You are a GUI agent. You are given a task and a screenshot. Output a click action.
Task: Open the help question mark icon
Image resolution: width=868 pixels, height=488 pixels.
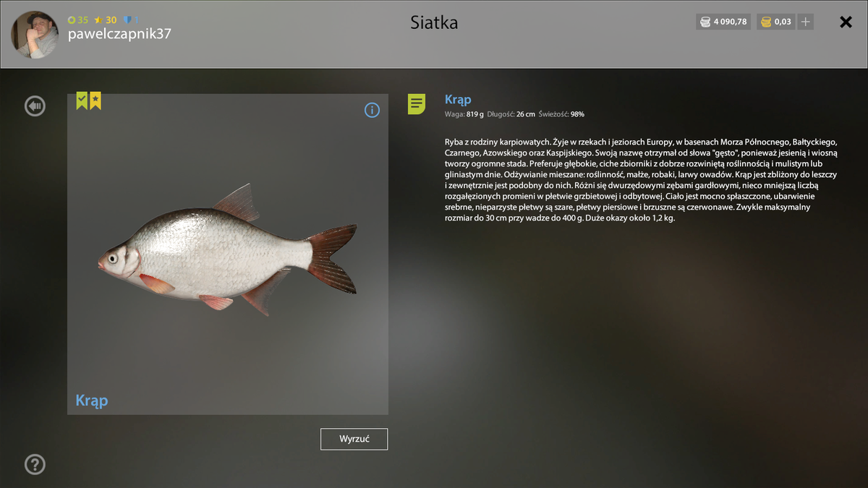coord(35,464)
